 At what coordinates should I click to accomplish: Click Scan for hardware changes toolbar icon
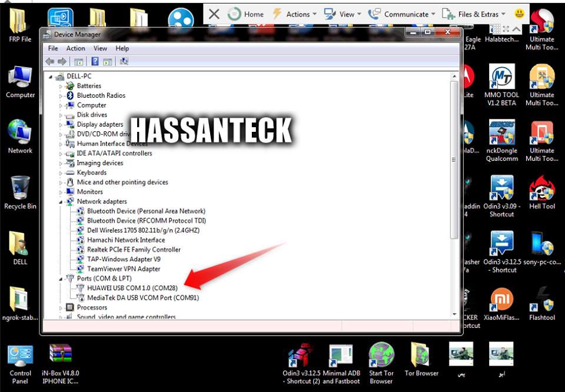[x=124, y=62]
